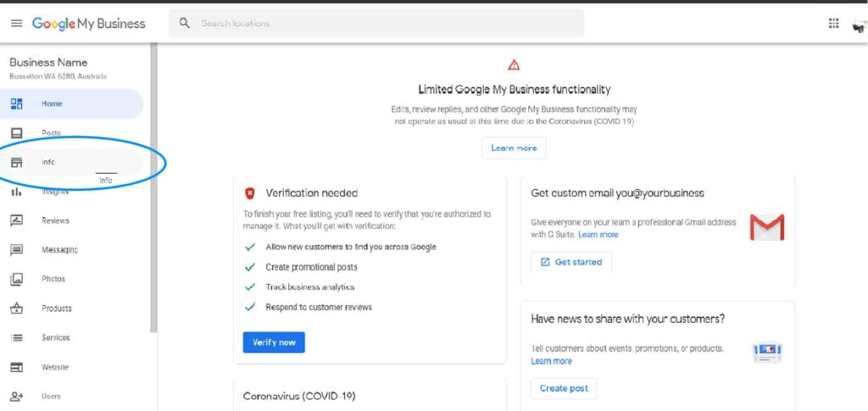Open Website in the sidebar

71,367
